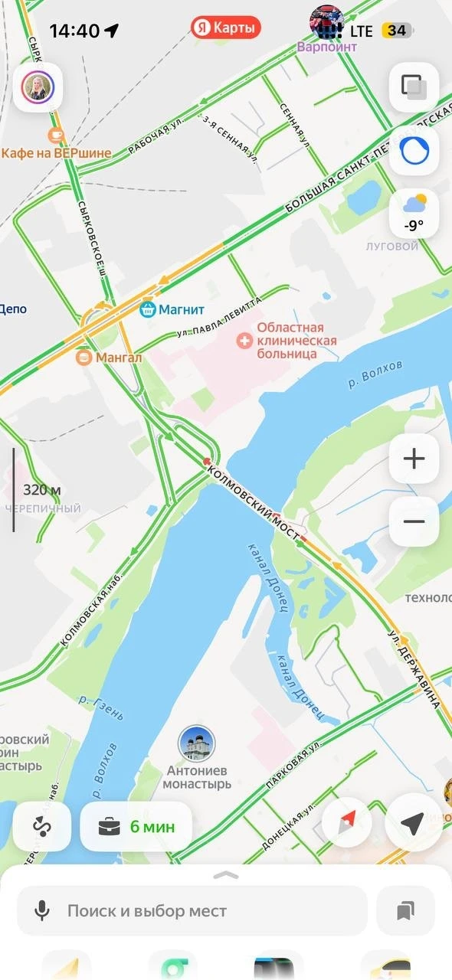This screenshot has width=452, height=980.
Task: Click the Поиск и выбор мест field
Action: coord(192,911)
